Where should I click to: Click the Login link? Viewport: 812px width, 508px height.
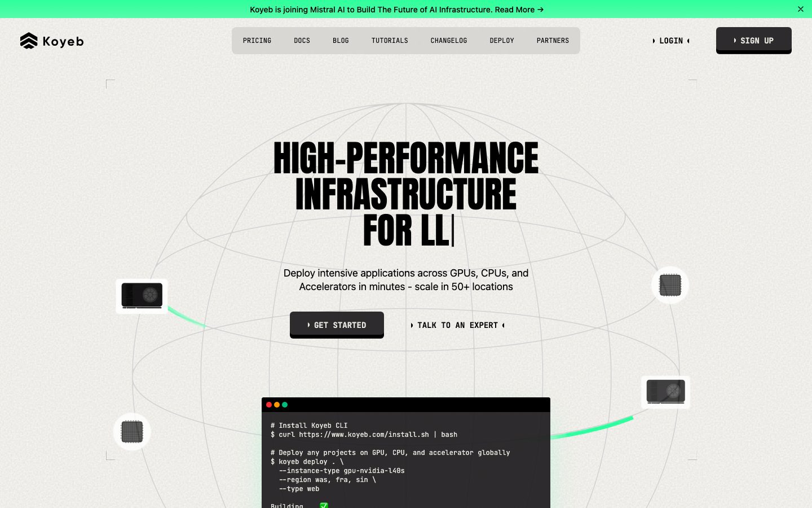[671, 41]
